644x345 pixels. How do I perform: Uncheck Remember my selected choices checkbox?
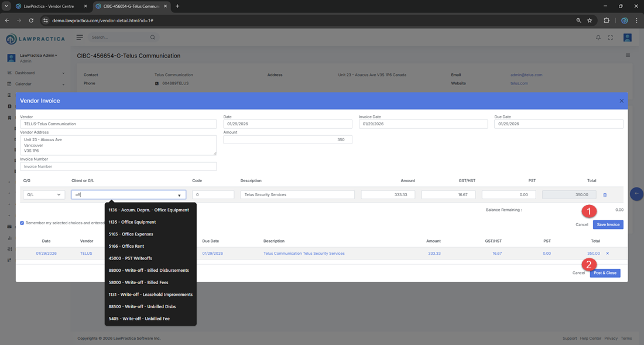pos(22,223)
